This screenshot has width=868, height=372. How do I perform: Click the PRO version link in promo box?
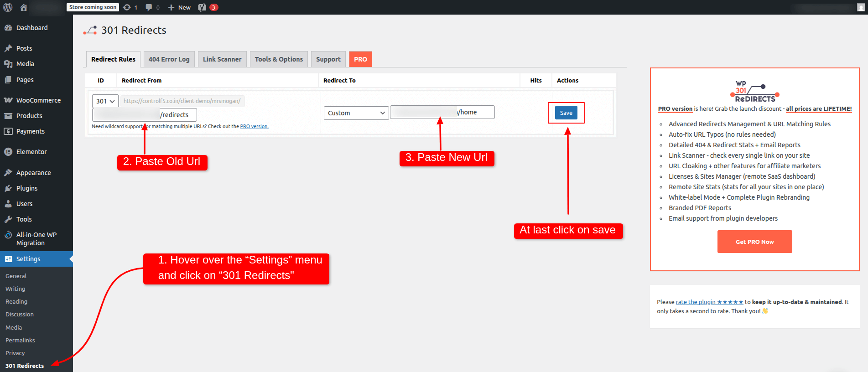(x=675, y=109)
